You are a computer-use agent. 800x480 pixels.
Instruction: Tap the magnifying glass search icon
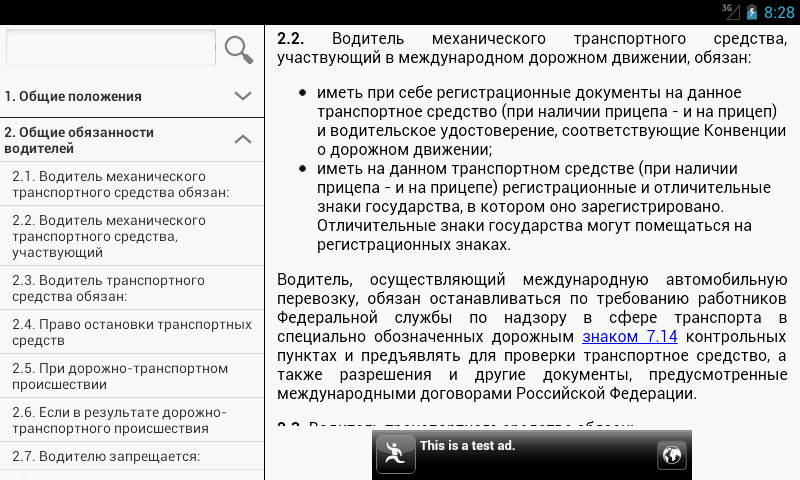click(x=239, y=49)
